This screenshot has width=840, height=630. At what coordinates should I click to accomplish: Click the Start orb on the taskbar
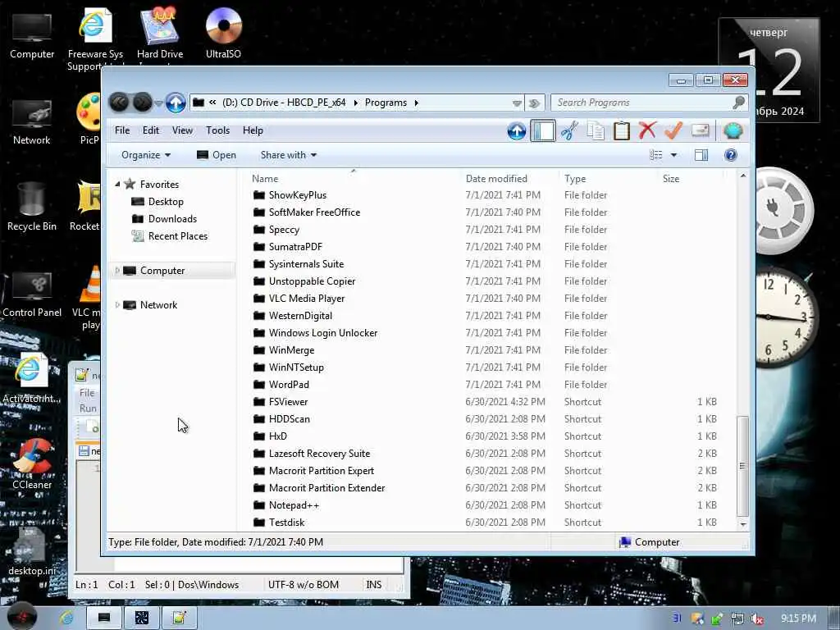[x=22, y=618]
